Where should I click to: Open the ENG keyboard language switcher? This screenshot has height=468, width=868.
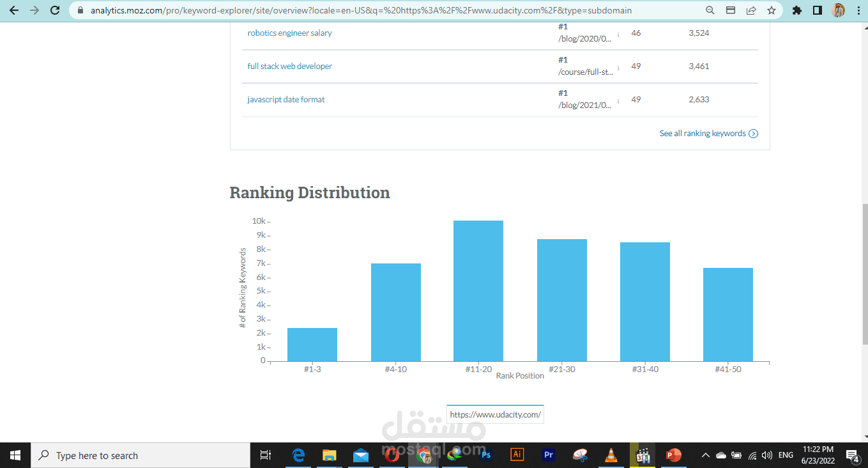785,455
